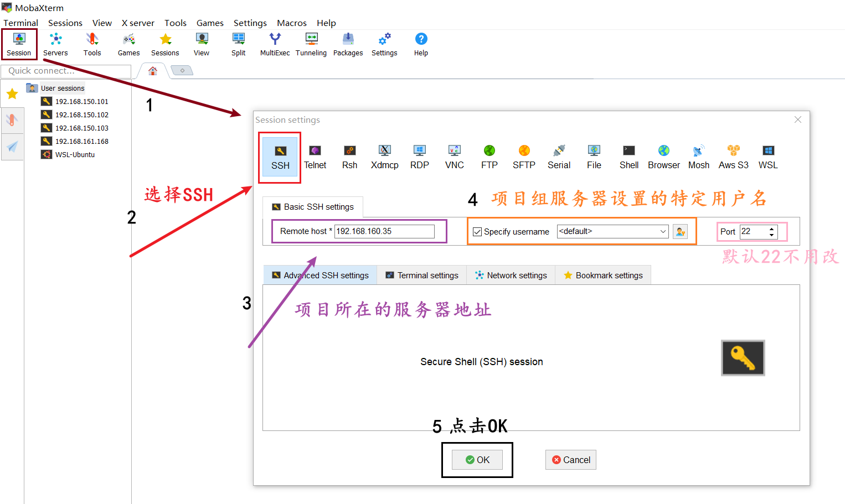Open MultiExec from the toolbar
The image size is (845, 504).
tap(275, 44)
